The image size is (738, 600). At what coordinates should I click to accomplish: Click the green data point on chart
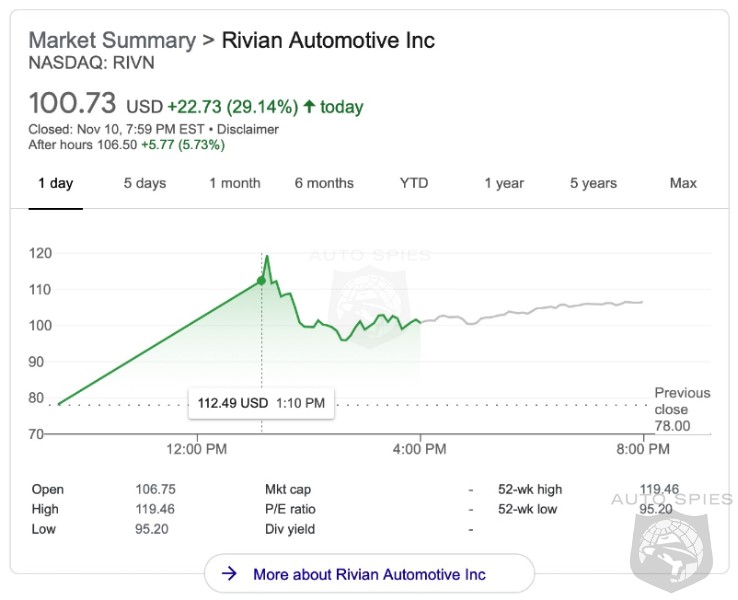(262, 280)
